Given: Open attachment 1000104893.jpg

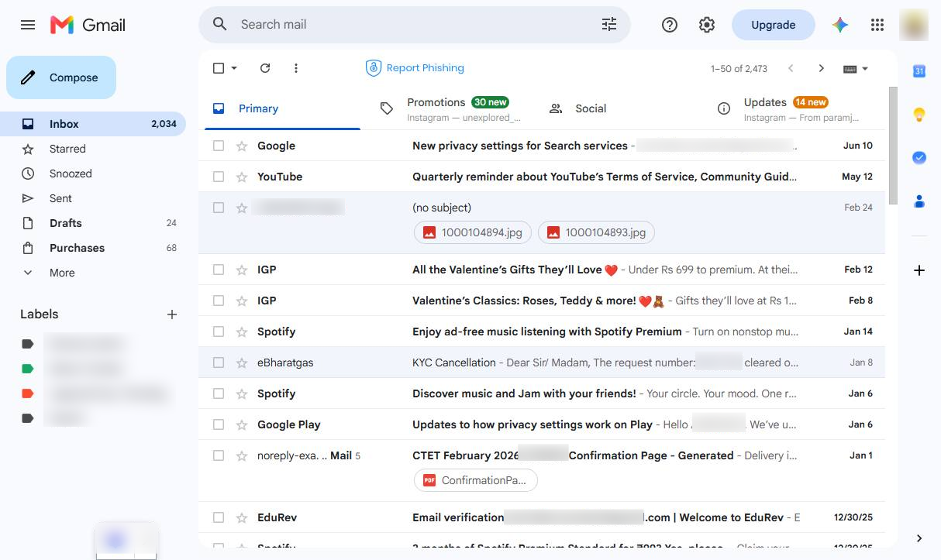Looking at the screenshot, I should tap(596, 232).
